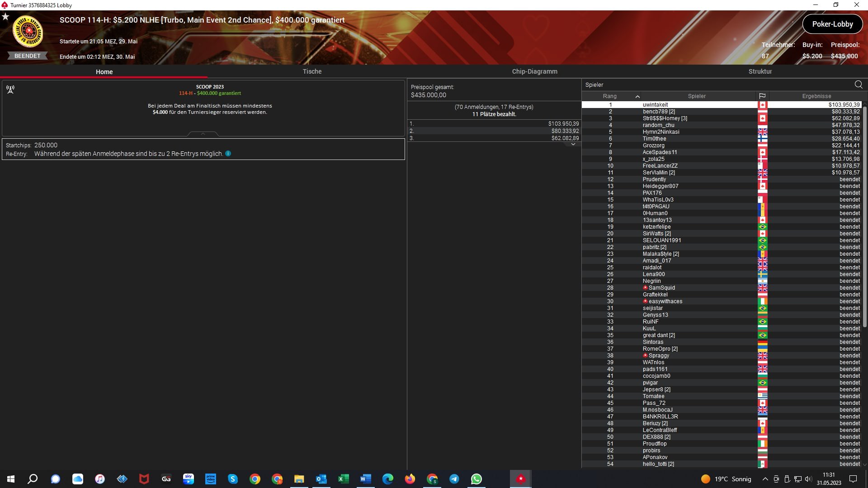Select player easywithaces

pos(722,301)
